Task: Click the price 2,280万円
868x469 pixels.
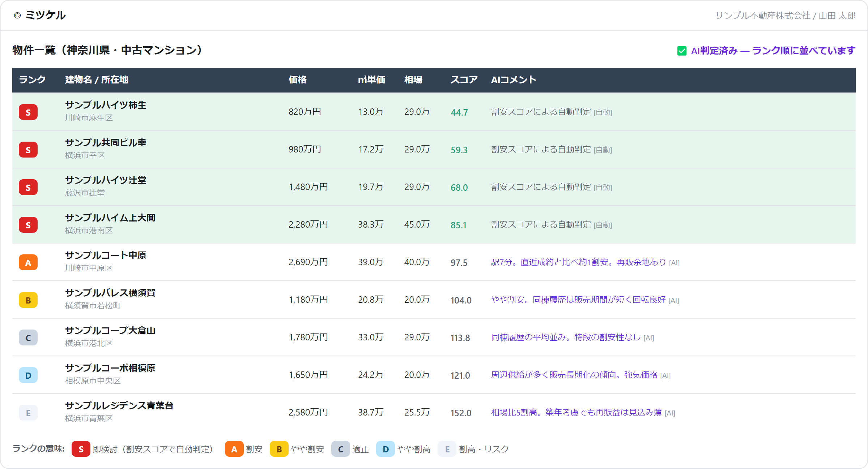Action: coord(308,225)
